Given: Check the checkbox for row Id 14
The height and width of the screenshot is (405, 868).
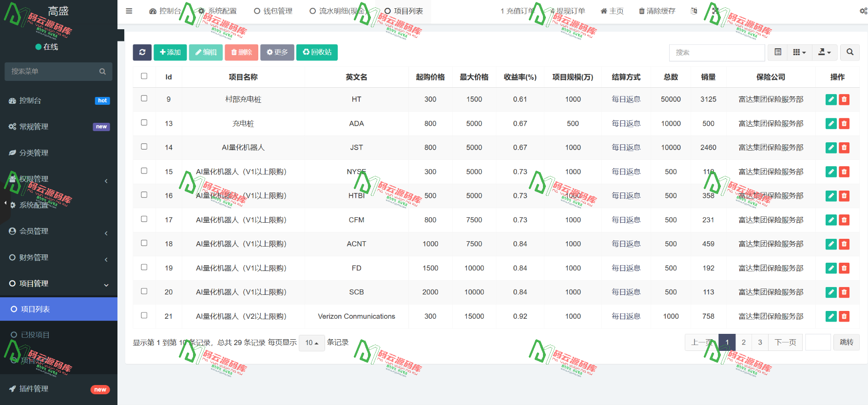Looking at the screenshot, I should click(x=144, y=146).
